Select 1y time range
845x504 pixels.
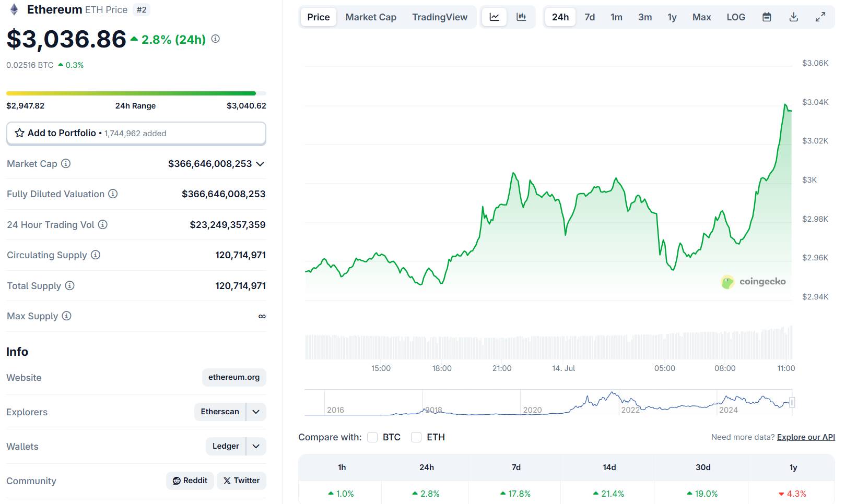[x=672, y=17]
